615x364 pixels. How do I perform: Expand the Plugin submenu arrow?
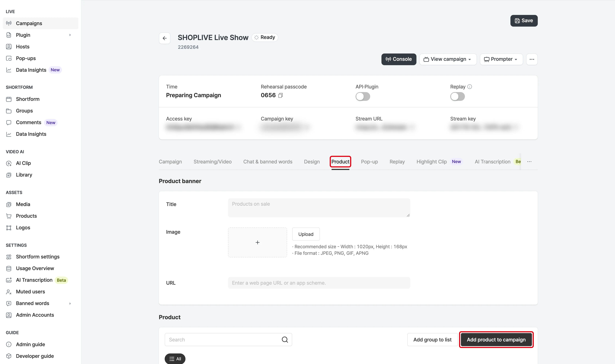(70, 35)
